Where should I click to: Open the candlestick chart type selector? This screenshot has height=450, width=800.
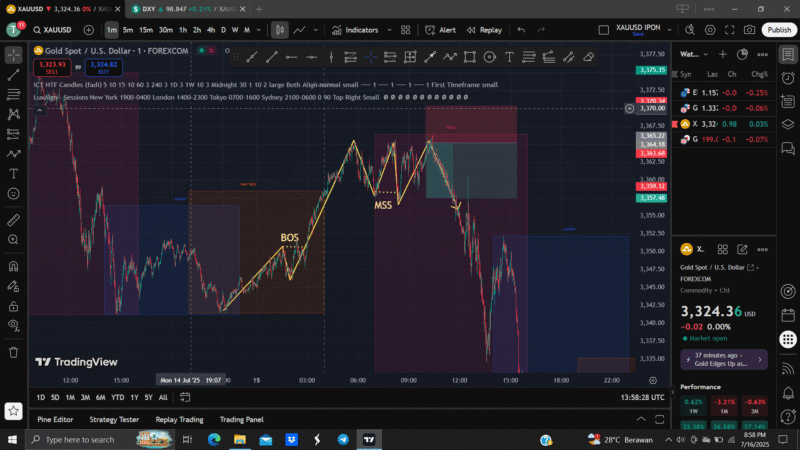point(281,30)
